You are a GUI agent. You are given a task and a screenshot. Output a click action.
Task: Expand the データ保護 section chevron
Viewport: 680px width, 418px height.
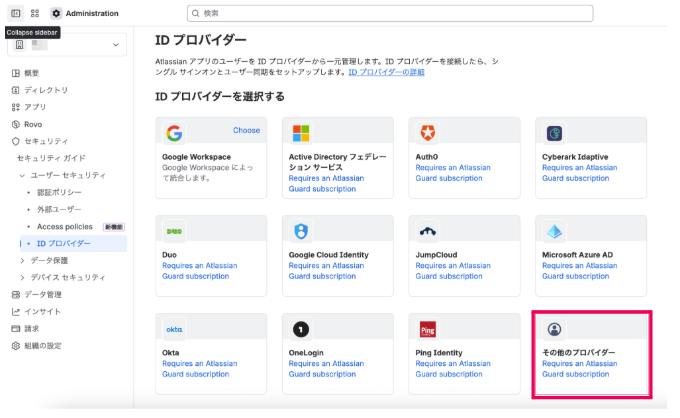[22, 261]
